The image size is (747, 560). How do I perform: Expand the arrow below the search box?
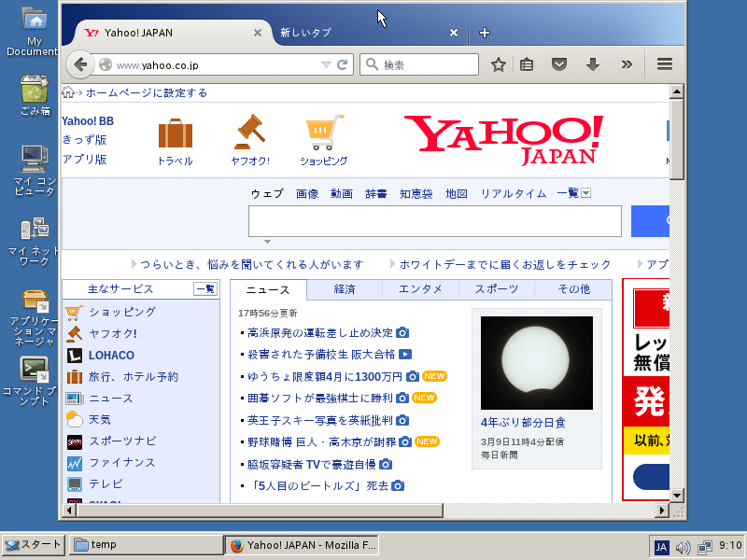[x=268, y=242]
